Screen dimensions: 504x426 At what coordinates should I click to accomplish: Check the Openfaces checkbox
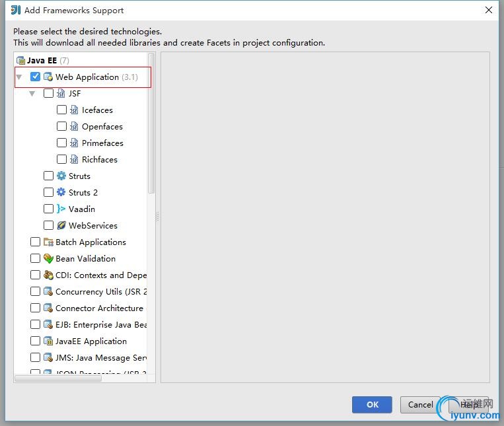61,126
